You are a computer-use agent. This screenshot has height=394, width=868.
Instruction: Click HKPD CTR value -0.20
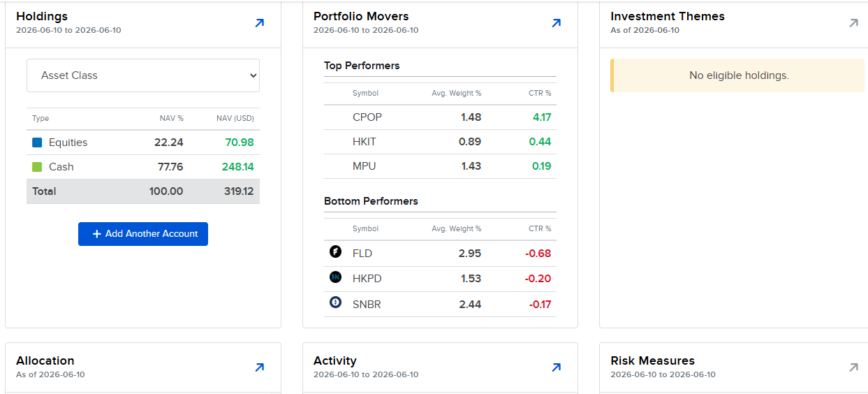point(538,279)
